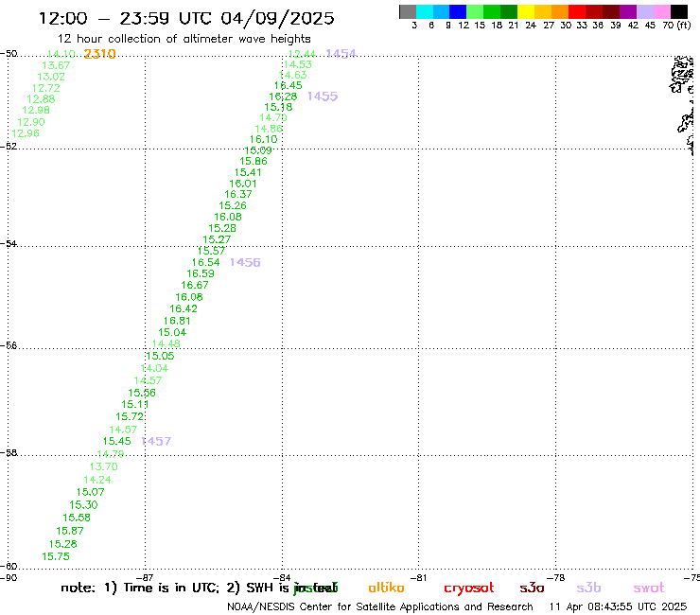Select the lavender legend swatch
This screenshot has width=700, height=615.
(644, 11)
